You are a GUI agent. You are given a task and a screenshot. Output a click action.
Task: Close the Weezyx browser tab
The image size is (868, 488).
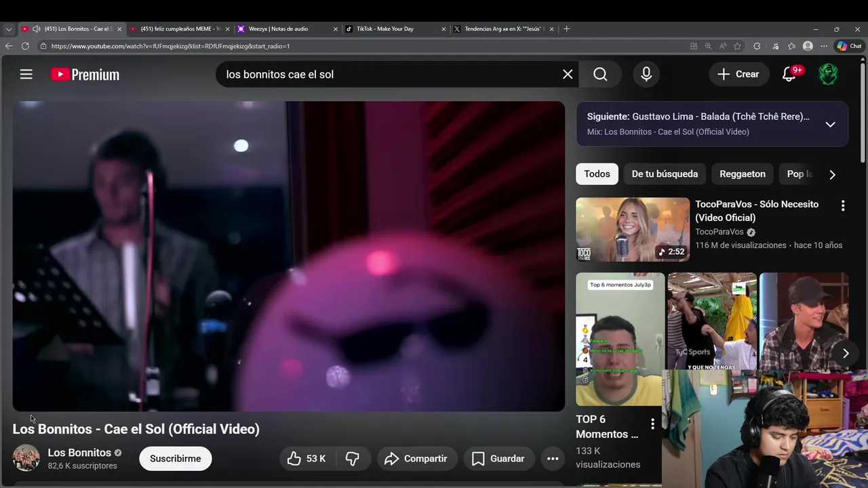(335, 29)
